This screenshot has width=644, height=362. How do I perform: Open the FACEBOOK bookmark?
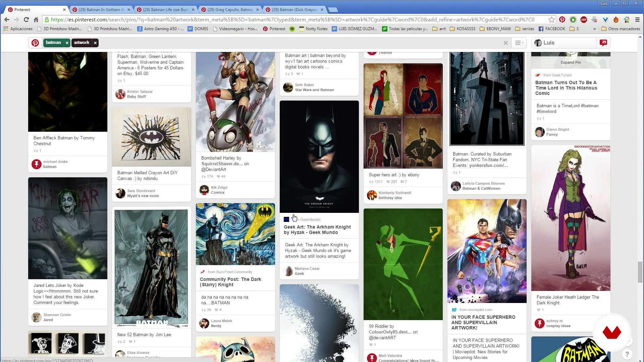tap(552, 29)
